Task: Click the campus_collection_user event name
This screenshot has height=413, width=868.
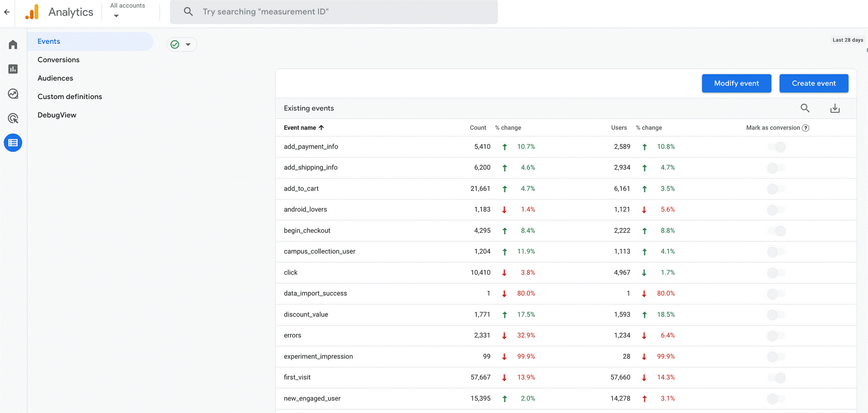Action: pos(319,251)
